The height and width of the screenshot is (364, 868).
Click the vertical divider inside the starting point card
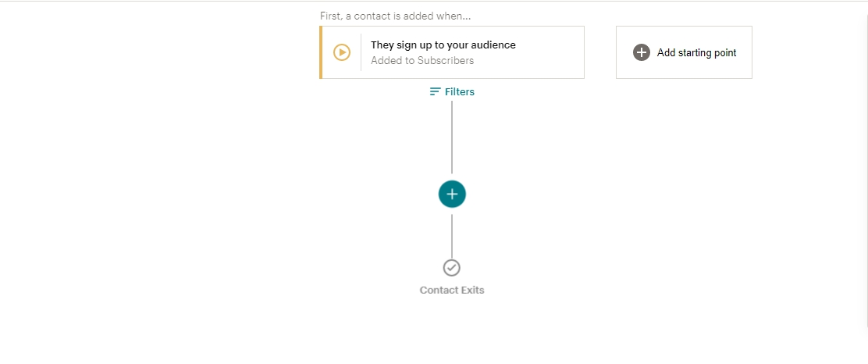[x=361, y=52]
